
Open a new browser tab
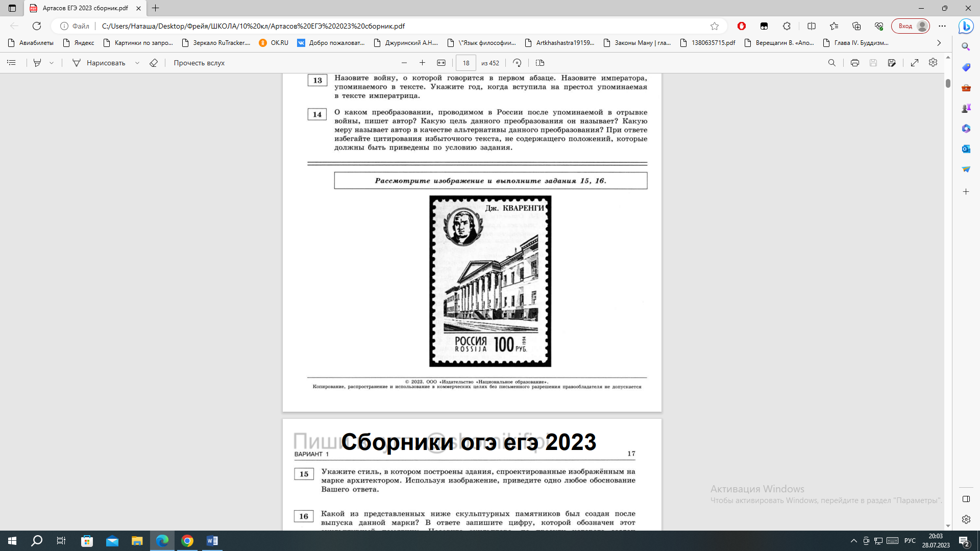(156, 8)
